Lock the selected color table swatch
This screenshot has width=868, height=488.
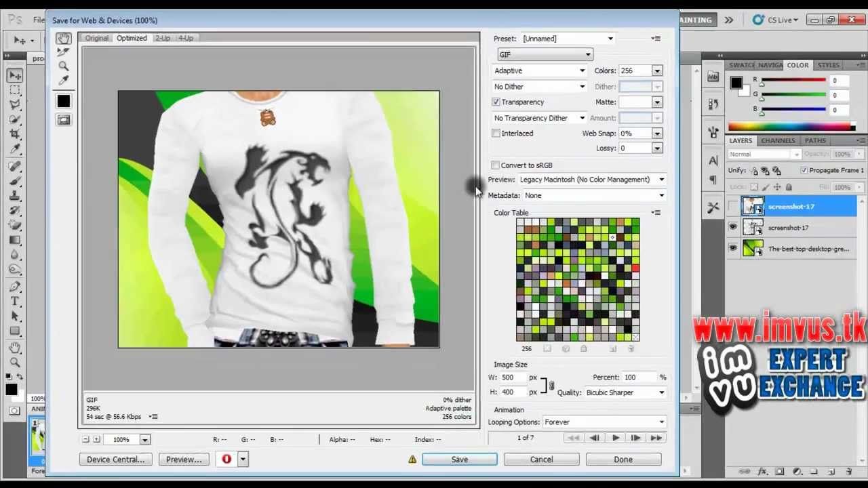pos(583,348)
